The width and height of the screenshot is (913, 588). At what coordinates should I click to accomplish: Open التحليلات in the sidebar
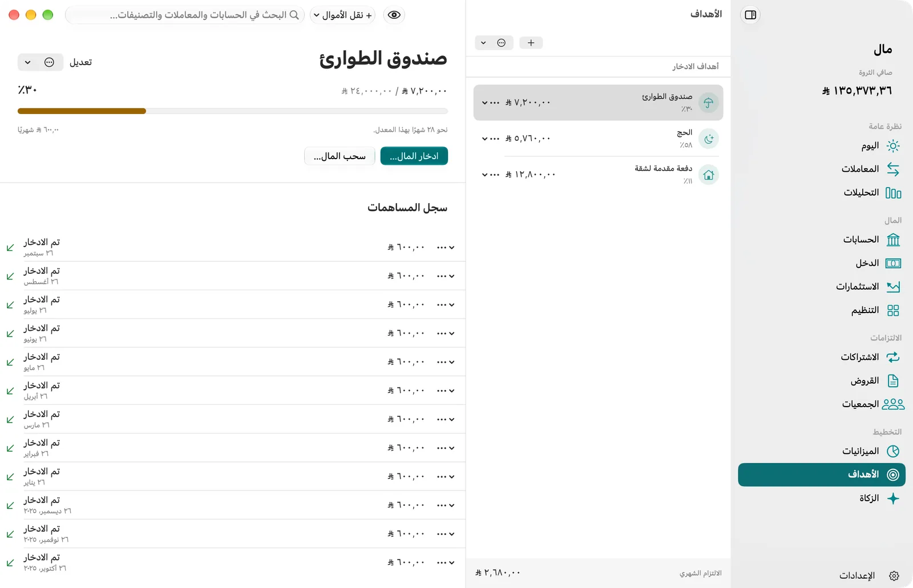click(822, 193)
